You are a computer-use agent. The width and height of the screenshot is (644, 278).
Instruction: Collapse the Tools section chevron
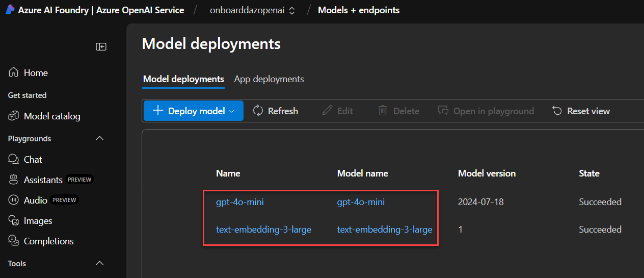(x=100, y=264)
